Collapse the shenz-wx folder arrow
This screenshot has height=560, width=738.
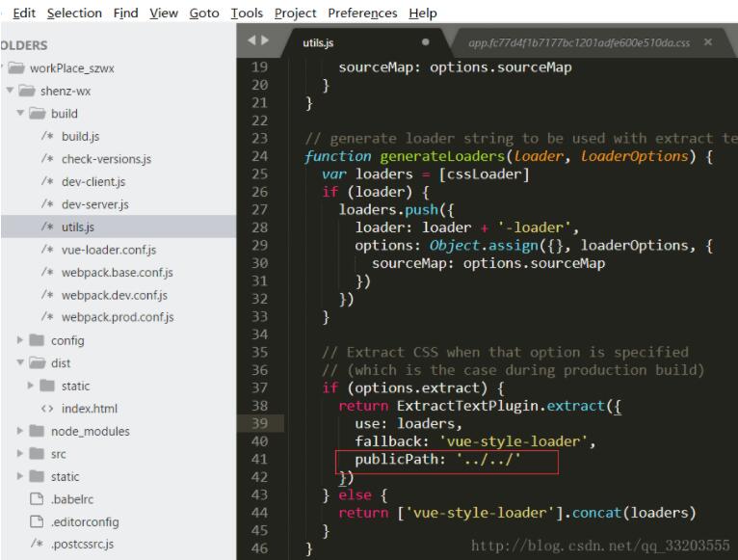pos(10,90)
